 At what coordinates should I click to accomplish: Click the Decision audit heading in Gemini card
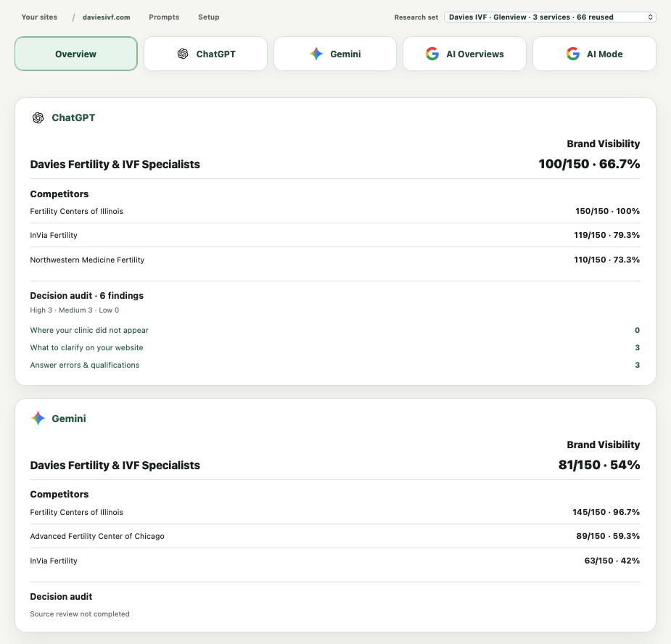click(61, 597)
